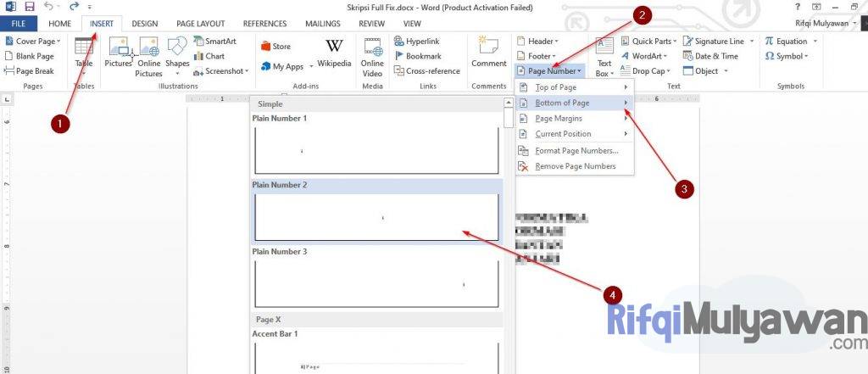The image size is (868, 374).
Task: Add a Bookmark
Action: click(418, 56)
